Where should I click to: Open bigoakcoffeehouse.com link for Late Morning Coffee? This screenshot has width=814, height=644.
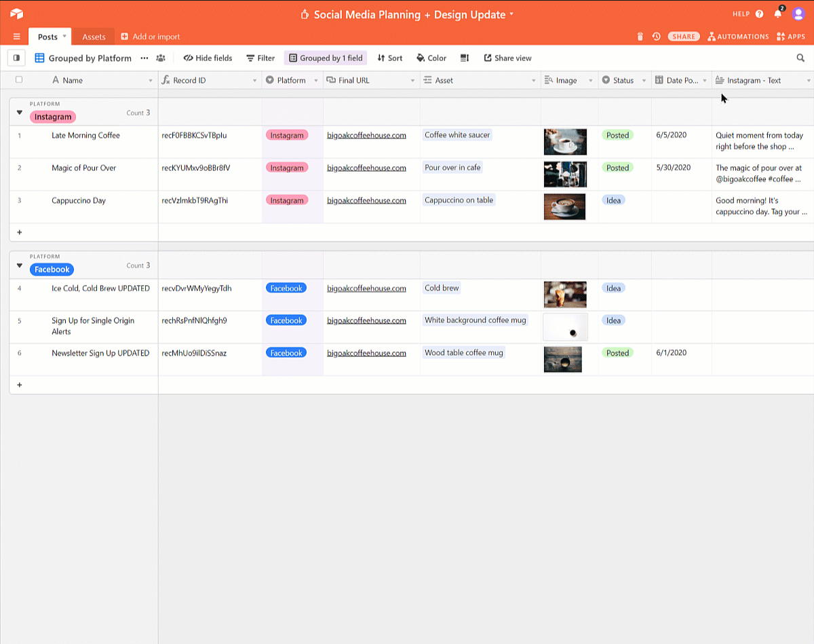[366, 135]
